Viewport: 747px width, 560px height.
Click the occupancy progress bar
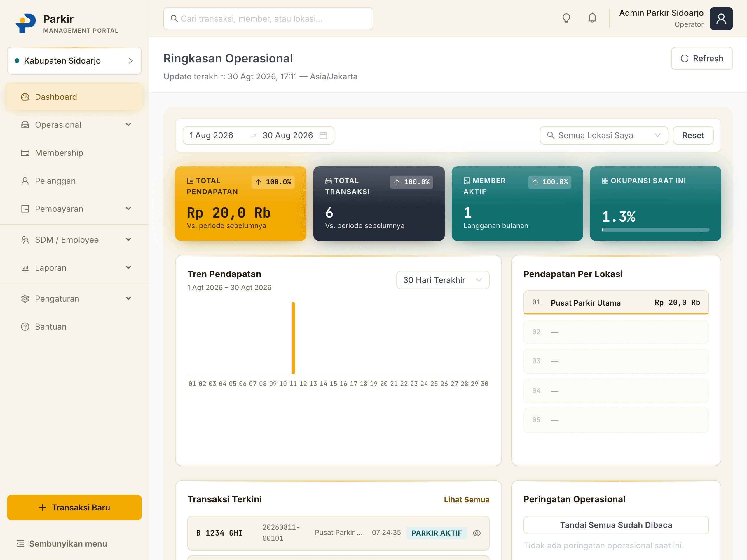(x=655, y=230)
